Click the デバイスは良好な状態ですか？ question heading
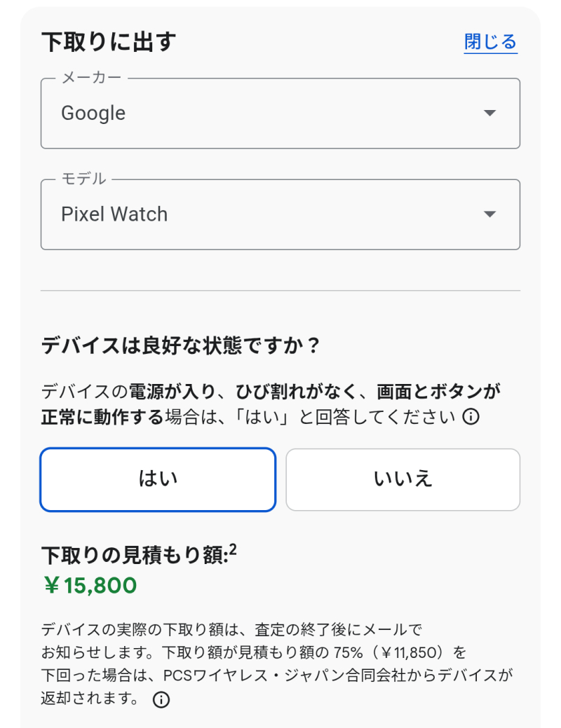Viewport: 561px width, 728px height. coord(181,346)
